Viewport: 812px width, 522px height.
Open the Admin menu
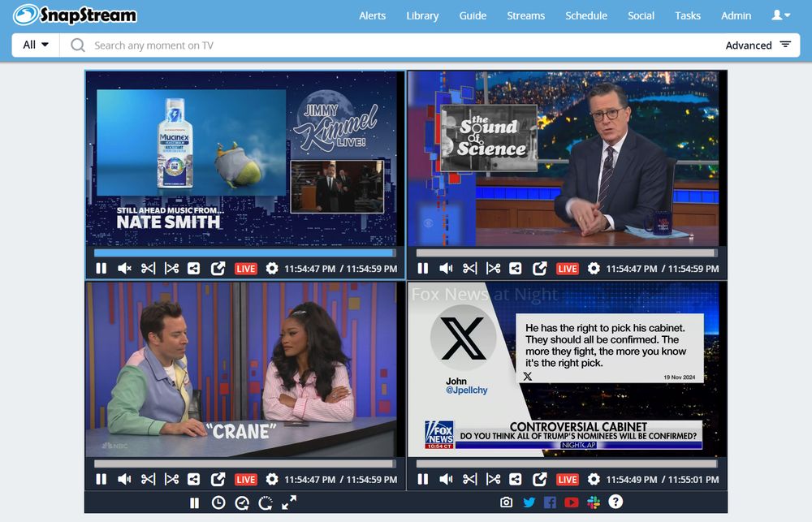click(x=736, y=15)
